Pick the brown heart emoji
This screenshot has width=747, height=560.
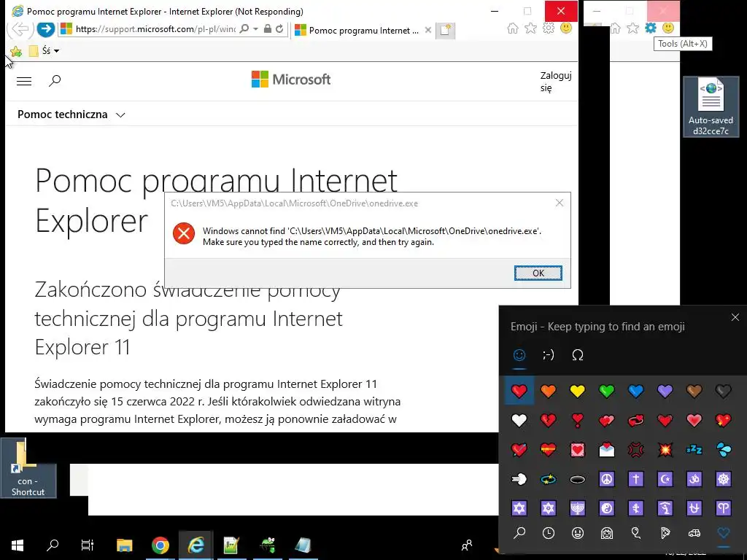[x=694, y=391]
